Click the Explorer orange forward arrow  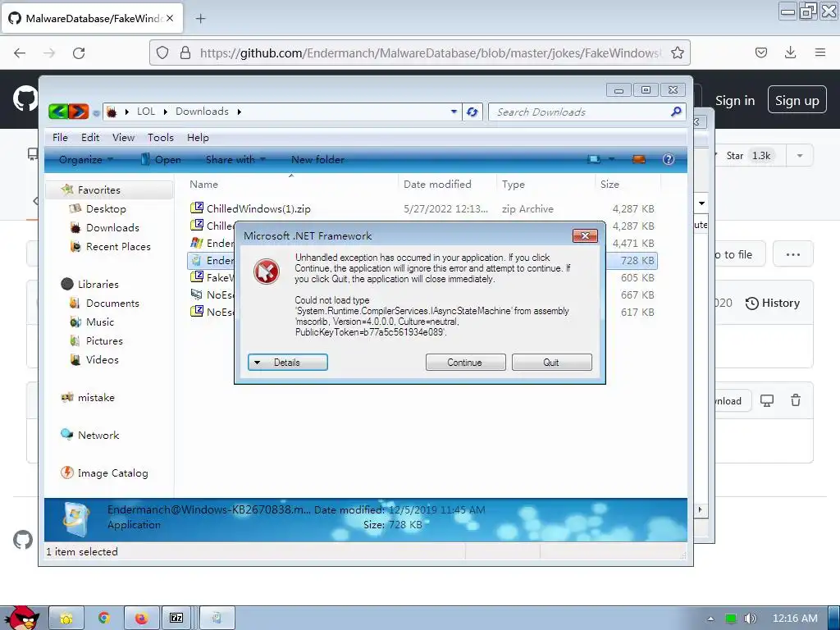coord(78,112)
